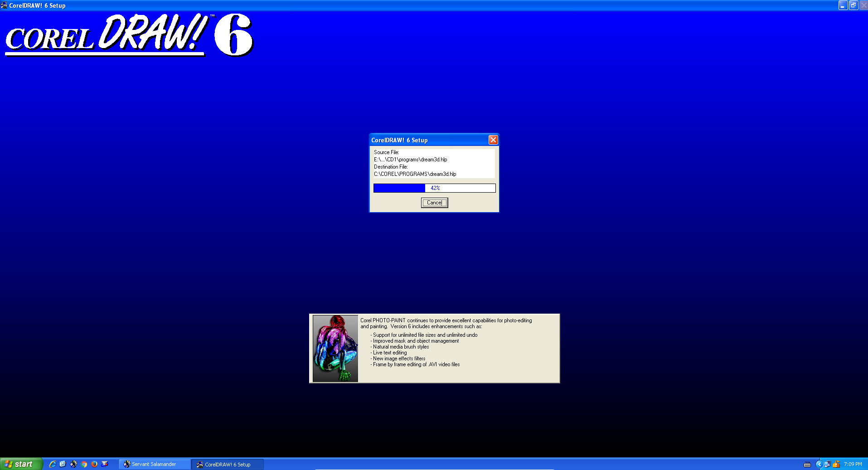Close the CorelDRAW! 6 Setup dialog
Screen dimensions: 868x470
pos(493,140)
